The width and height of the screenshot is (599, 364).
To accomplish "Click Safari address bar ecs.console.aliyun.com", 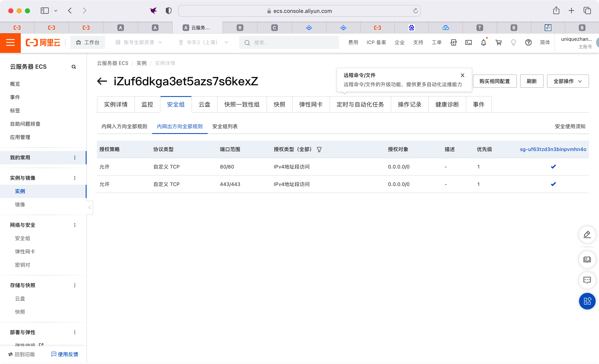I will 299,11.
